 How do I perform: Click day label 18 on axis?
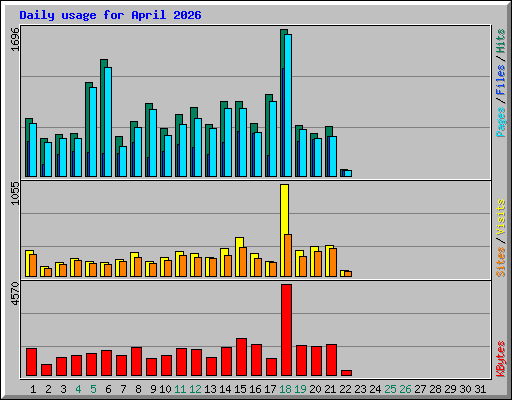tap(285, 389)
